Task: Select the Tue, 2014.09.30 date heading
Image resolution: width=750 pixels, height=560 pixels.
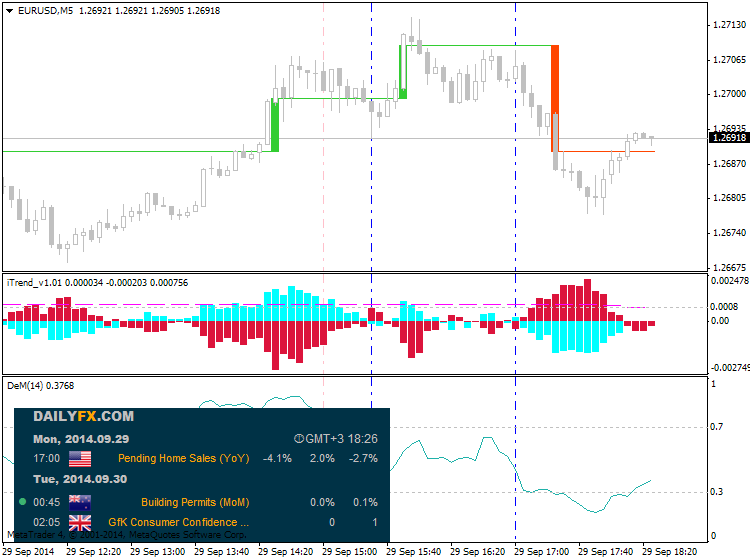Action: click(80, 479)
